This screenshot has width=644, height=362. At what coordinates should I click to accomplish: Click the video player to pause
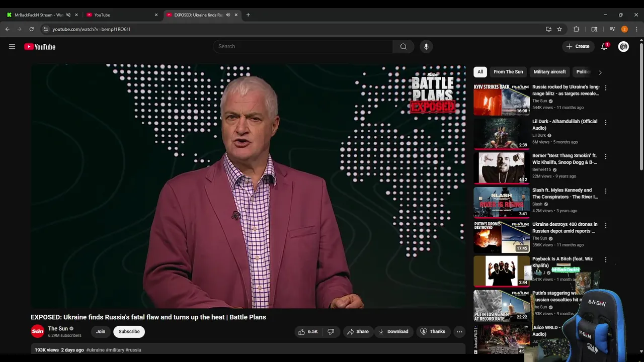pyautogui.click(x=248, y=186)
